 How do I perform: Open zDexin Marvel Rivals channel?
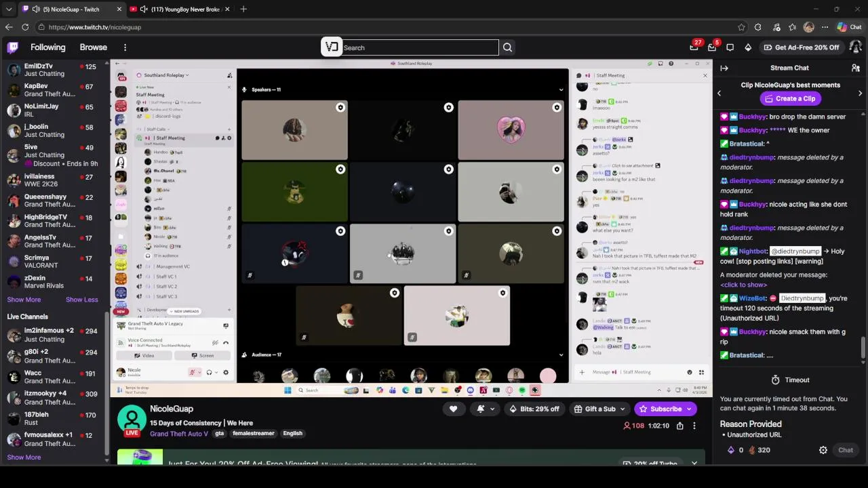[x=54, y=282]
